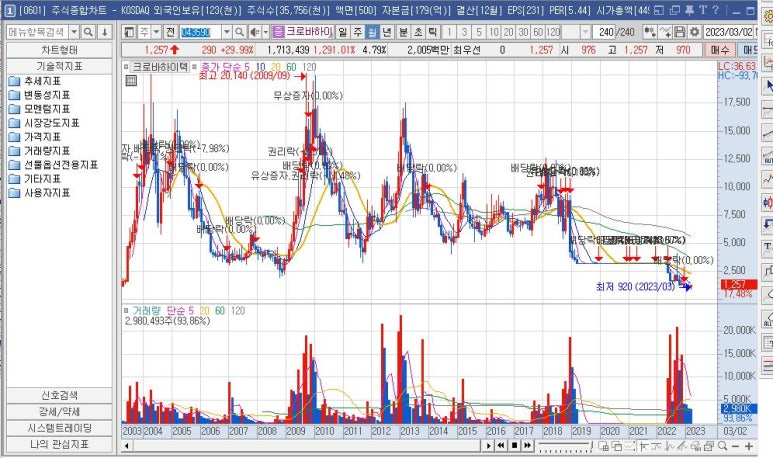Screen dimensions: 773x458
Task: Select the 년 (yearly) period button
Action: click(x=387, y=32)
